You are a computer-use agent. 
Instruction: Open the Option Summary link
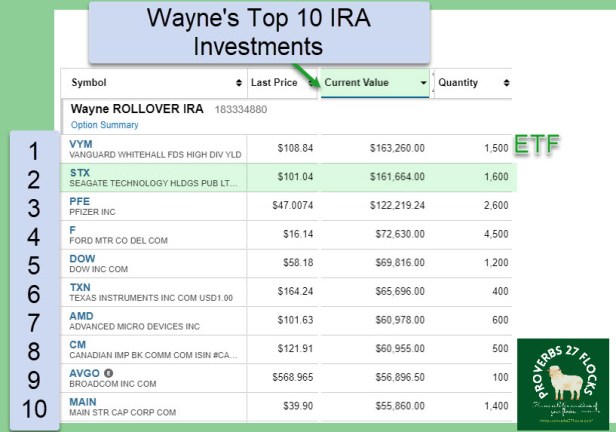click(104, 125)
